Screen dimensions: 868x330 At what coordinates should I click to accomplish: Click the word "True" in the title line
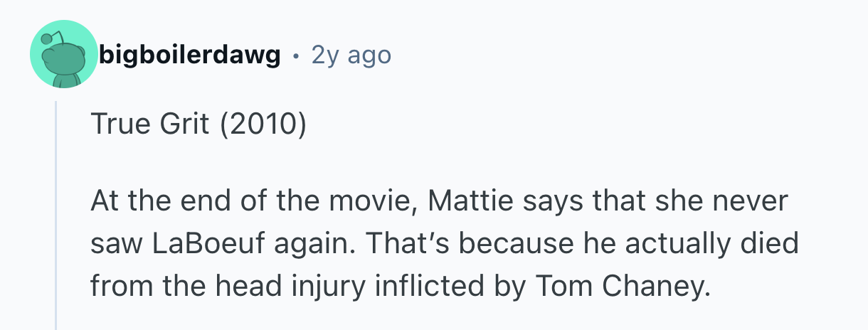[117, 124]
